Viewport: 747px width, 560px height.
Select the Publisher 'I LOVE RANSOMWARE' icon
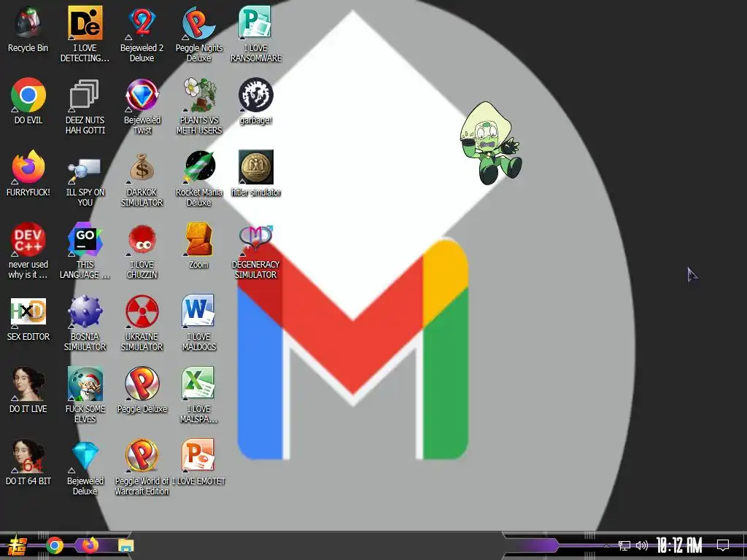[x=255, y=23]
